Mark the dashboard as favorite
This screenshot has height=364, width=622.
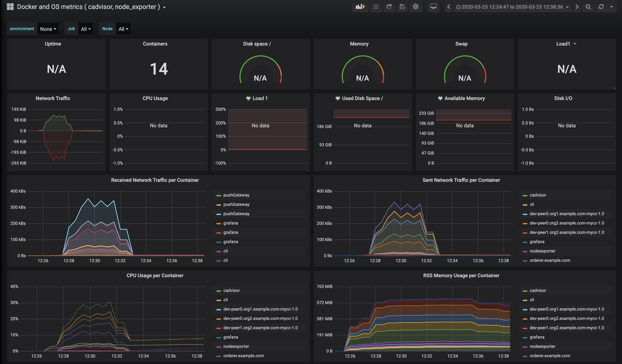[x=376, y=7]
